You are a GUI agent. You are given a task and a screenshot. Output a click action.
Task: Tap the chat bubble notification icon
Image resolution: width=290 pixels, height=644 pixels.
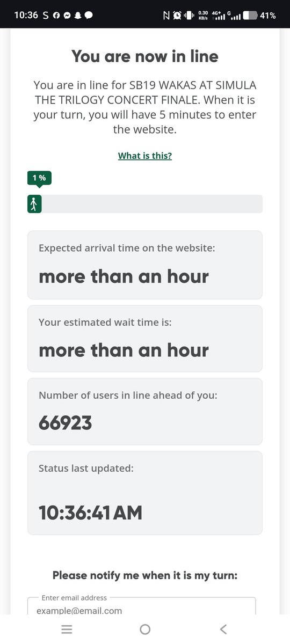click(x=89, y=16)
